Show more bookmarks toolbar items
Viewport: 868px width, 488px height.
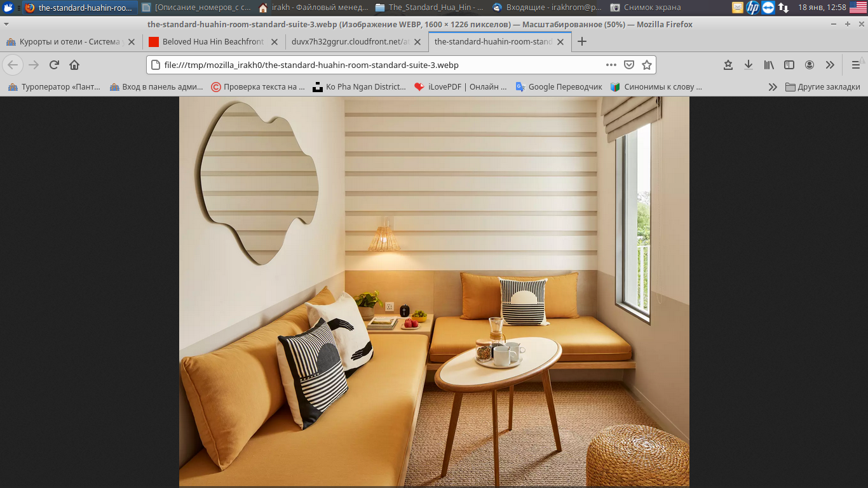[773, 87]
